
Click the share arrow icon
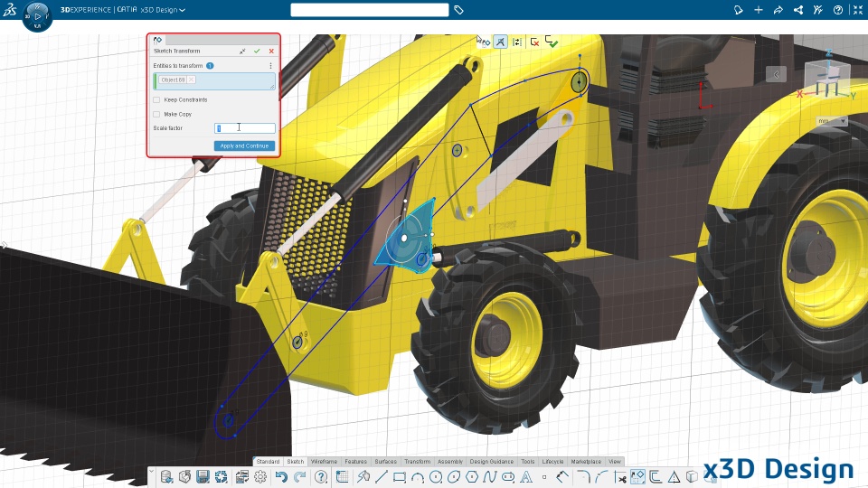pos(778,10)
